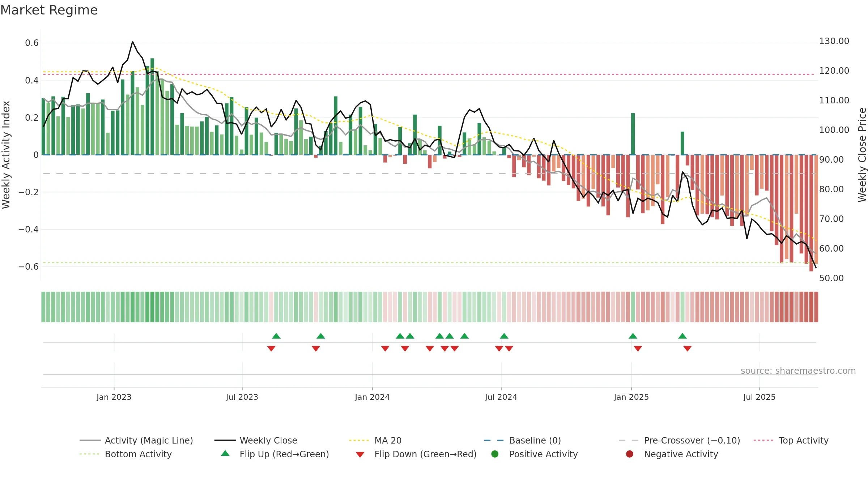Image resolution: width=868 pixels, height=488 pixels.
Task: Click the Market Regime chart title
Action: (x=49, y=10)
